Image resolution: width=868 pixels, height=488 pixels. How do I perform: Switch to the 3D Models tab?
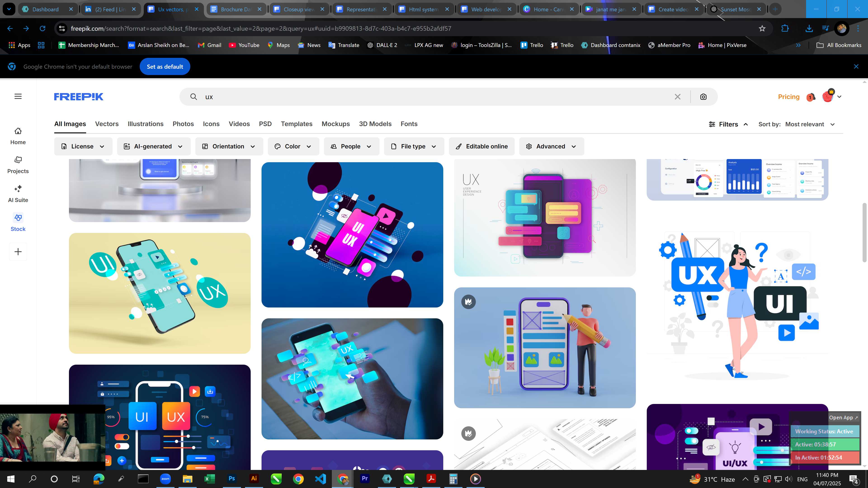pyautogui.click(x=375, y=124)
